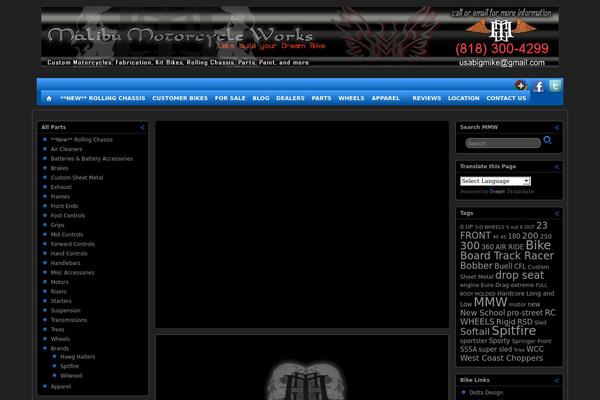Open the Brakes parts category
600x400 pixels.
point(59,168)
